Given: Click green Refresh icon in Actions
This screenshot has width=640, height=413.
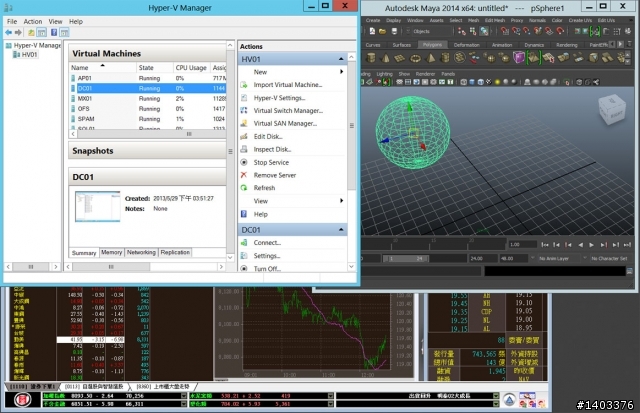Looking at the screenshot, I should [244, 188].
